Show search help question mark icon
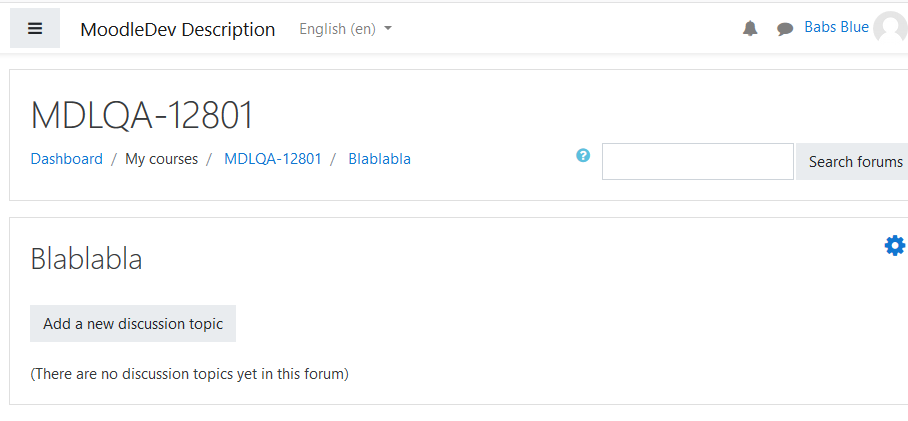 coord(583,155)
